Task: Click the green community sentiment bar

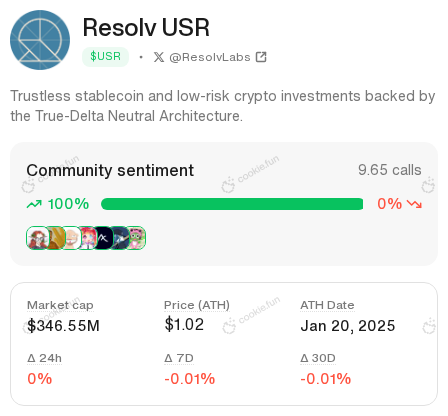Action: pos(232,204)
